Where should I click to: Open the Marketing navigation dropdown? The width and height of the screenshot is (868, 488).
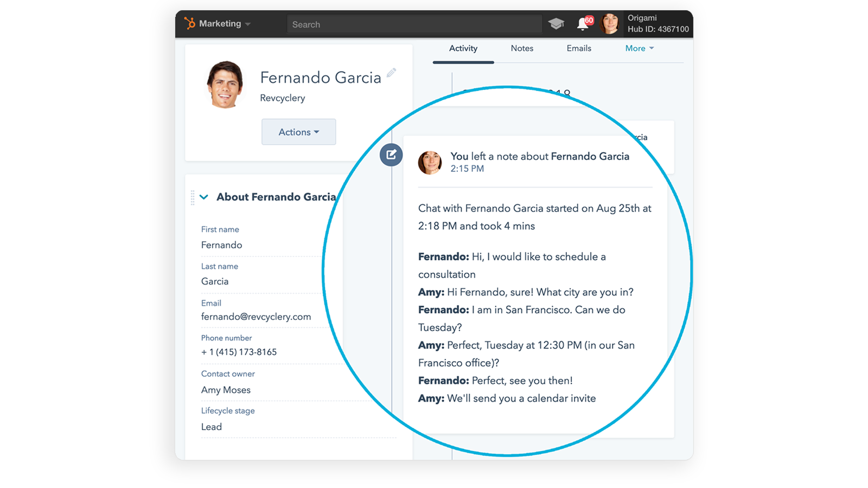tap(224, 23)
